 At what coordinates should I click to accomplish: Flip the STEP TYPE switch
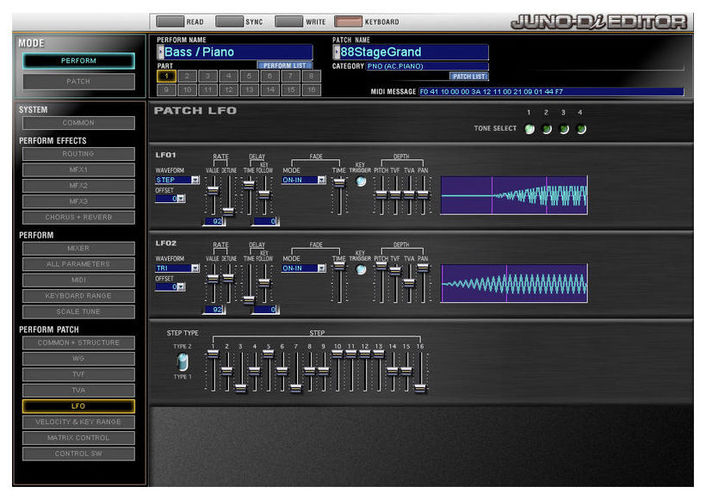(182, 362)
